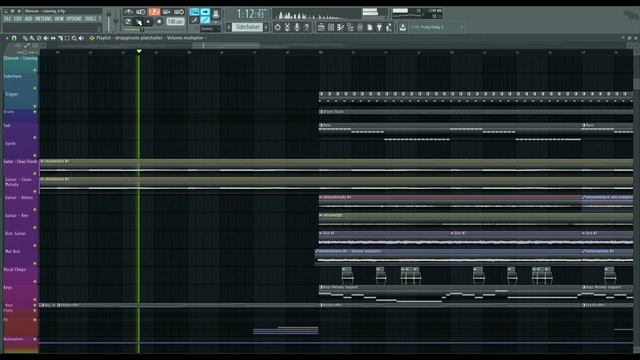Click the microphone one-click recording icon

pyautogui.click(x=297, y=27)
